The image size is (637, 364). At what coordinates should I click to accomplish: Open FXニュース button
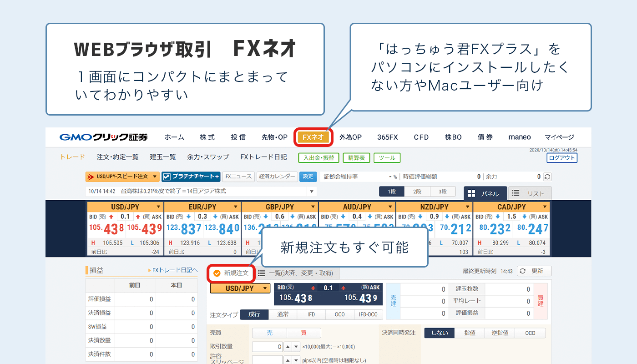click(239, 176)
